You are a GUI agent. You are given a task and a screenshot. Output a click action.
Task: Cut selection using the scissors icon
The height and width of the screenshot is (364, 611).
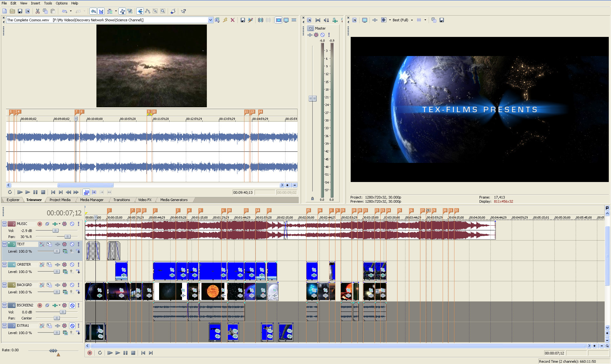38,11
